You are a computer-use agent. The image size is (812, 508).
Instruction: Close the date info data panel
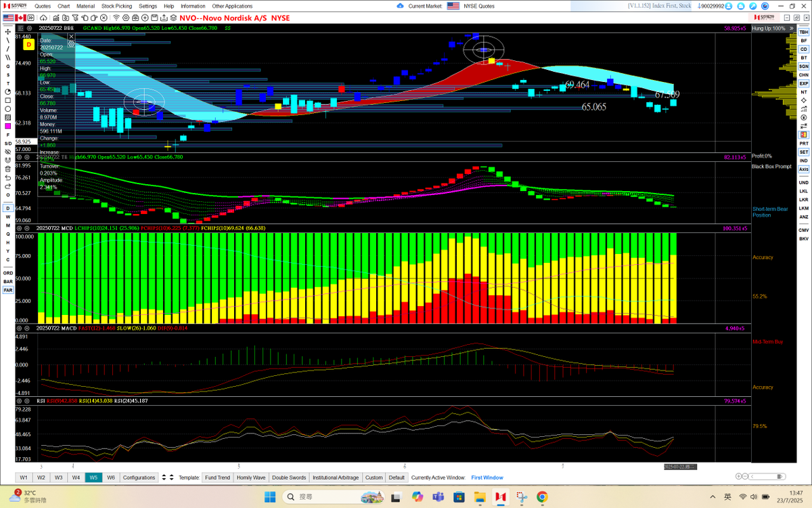[x=71, y=37]
